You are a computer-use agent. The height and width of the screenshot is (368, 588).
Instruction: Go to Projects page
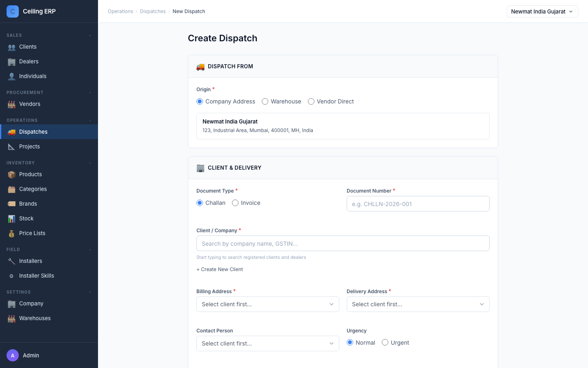tap(49, 146)
